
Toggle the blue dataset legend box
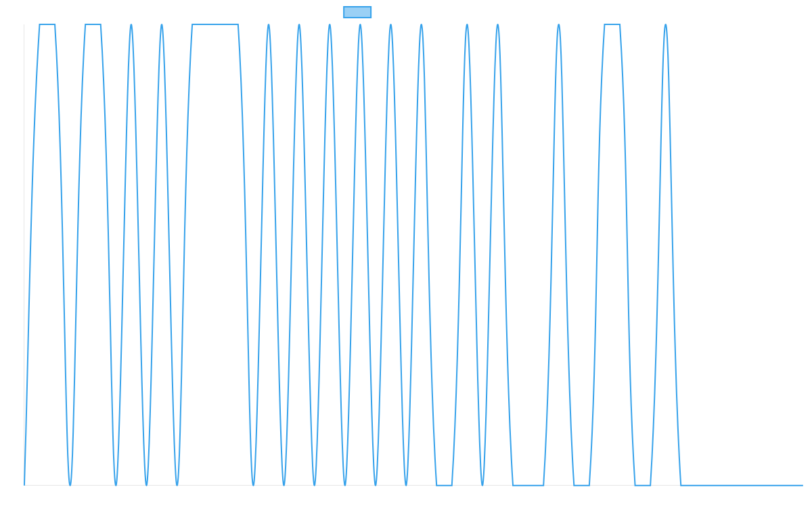(357, 12)
